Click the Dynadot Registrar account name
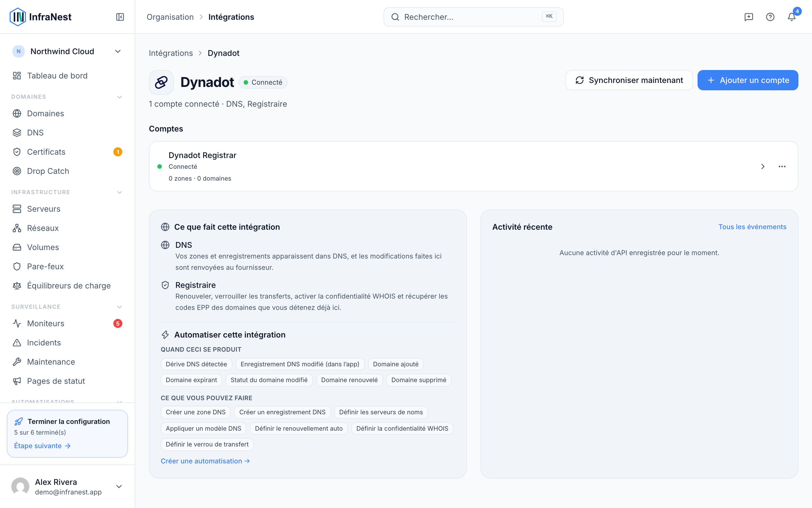Image resolution: width=812 pixels, height=508 pixels. 202,155
